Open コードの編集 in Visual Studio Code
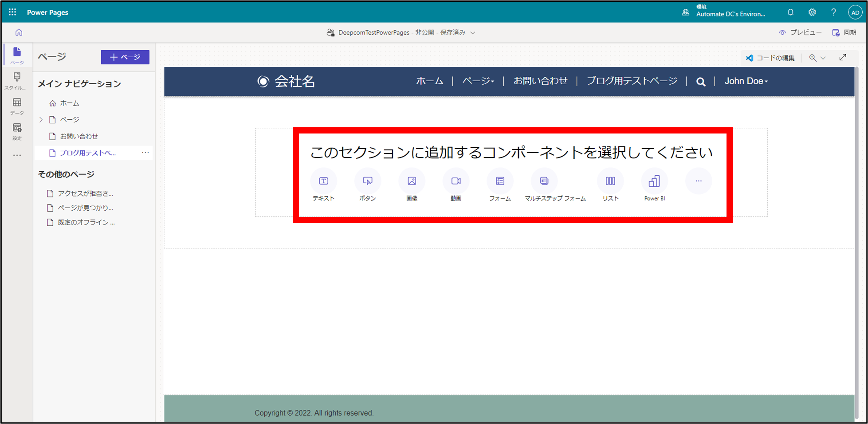This screenshot has width=868, height=424. [x=770, y=58]
